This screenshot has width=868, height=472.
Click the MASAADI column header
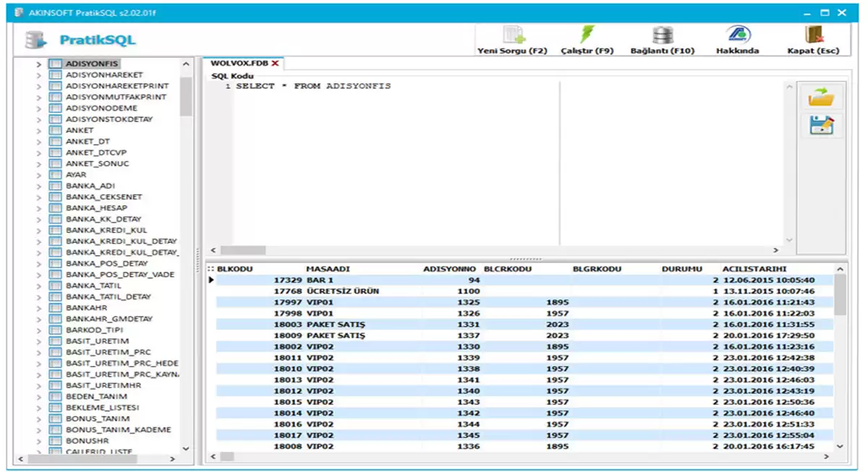coord(328,269)
